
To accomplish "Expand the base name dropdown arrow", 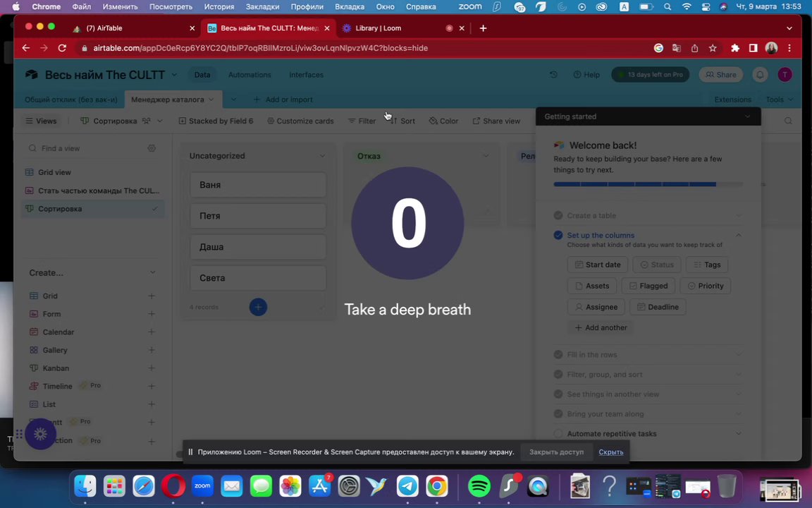I will [174, 75].
